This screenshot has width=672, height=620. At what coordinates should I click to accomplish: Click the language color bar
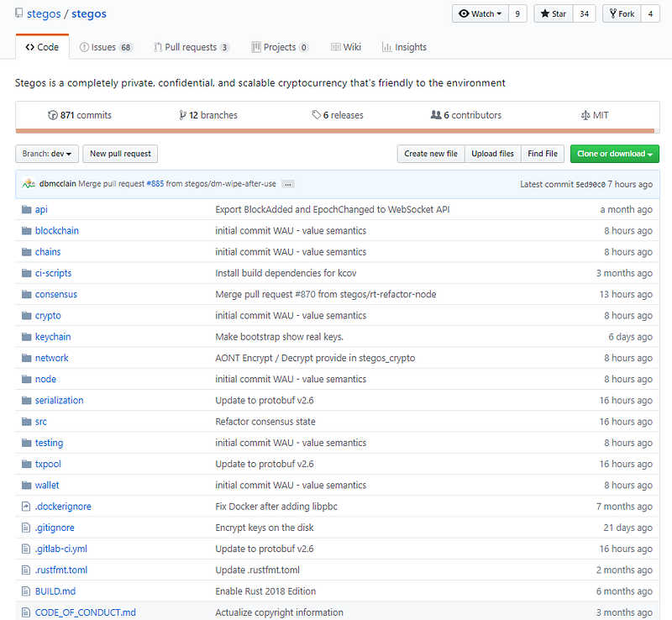335,131
